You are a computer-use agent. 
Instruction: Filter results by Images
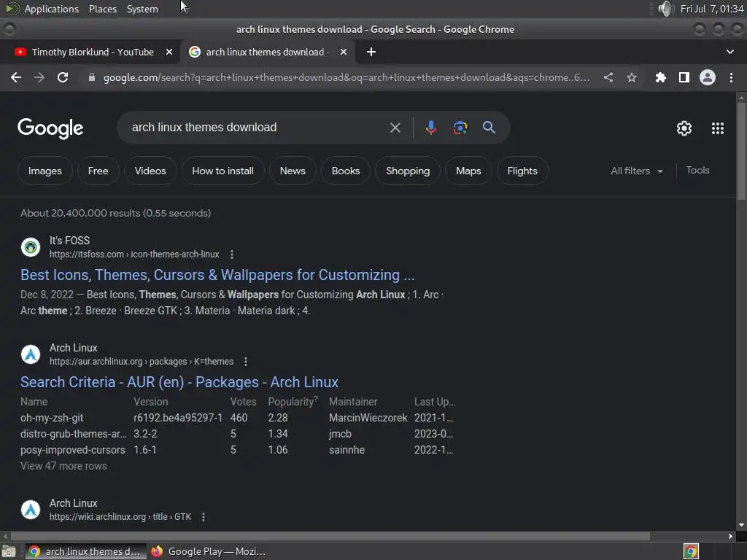[x=44, y=171]
